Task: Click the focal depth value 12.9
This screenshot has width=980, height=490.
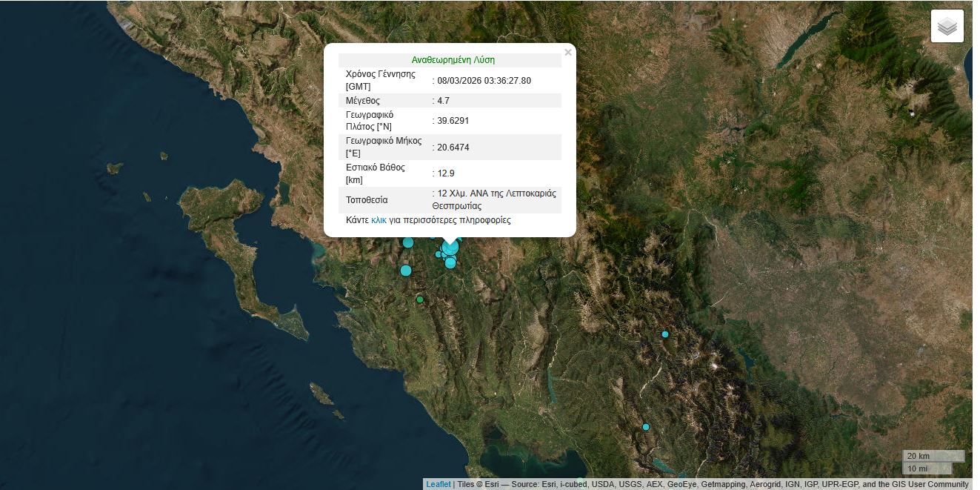Action: (x=445, y=173)
